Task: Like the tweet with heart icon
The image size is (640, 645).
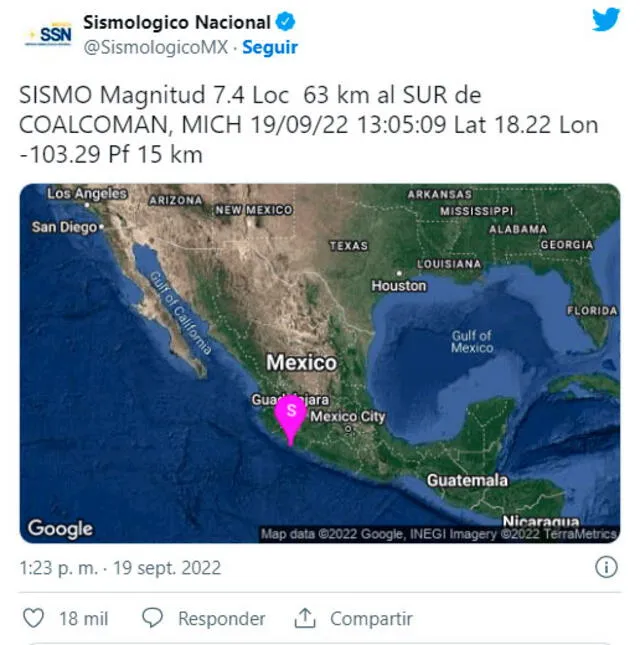Action: pyautogui.click(x=34, y=619)
